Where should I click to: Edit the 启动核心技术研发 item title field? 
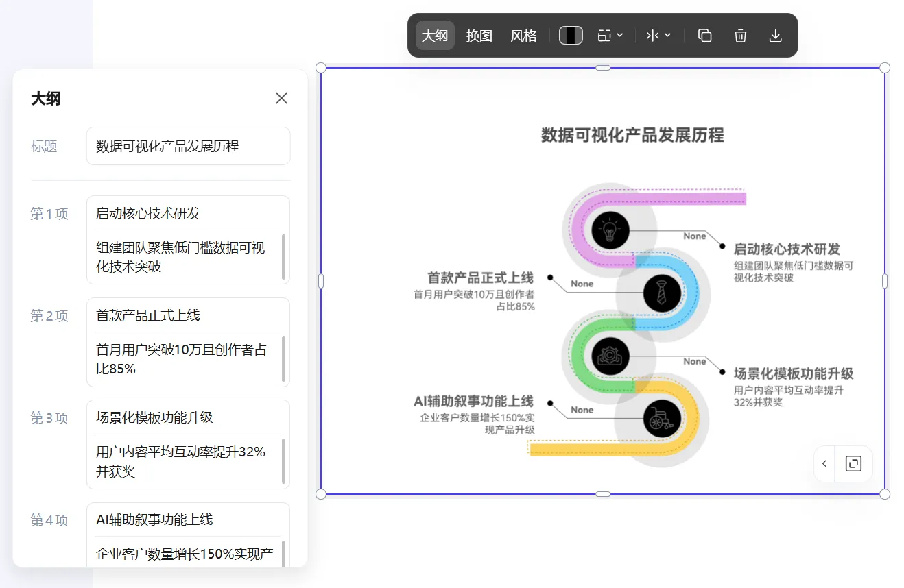click(x=188, y=213)
